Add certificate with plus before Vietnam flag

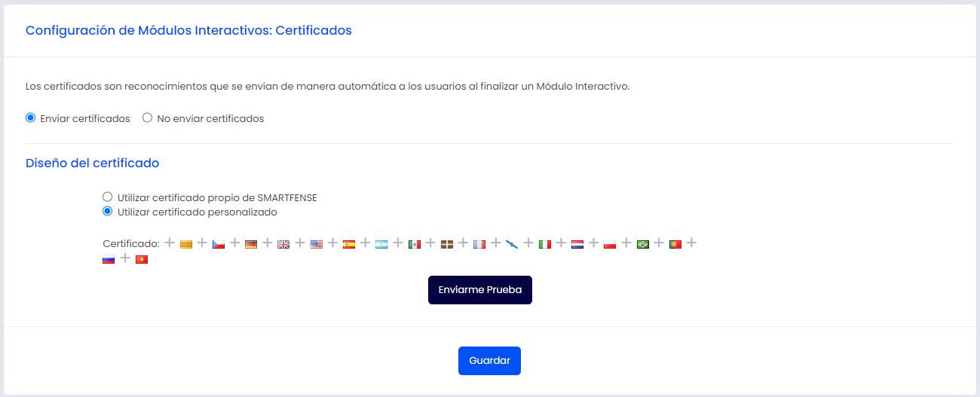coord(125,258)
